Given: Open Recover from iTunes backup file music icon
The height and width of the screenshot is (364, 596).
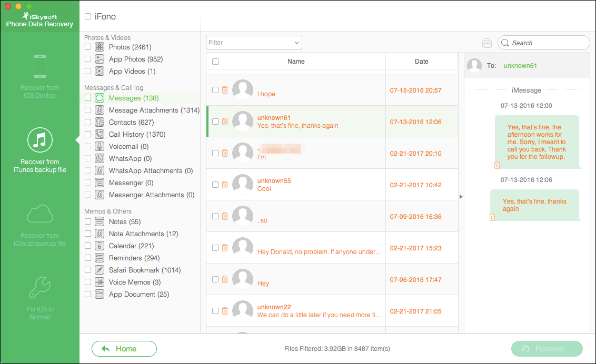Looking at the screenshot, I should pyautogui.click(x=40, y=140).
